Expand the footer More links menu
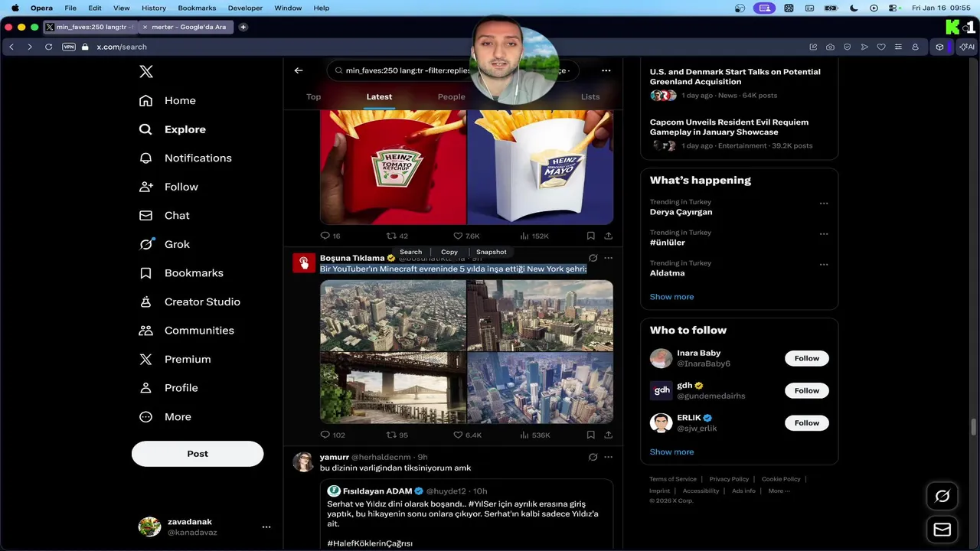Viewport: 980px width, 551px height. coord(779,491)
